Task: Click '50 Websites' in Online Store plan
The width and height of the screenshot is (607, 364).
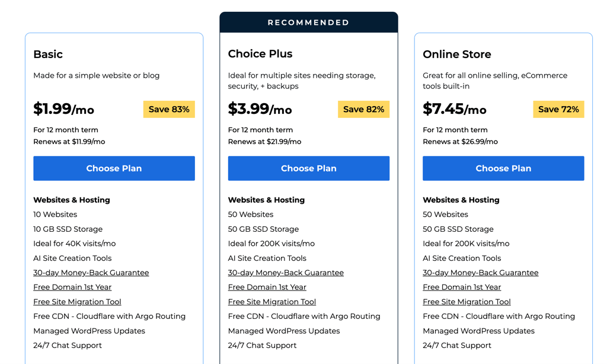Action: 445,215
